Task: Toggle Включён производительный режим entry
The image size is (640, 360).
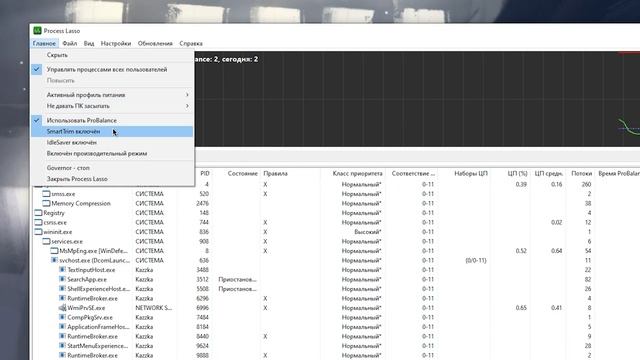Action: tap(112, 153)
